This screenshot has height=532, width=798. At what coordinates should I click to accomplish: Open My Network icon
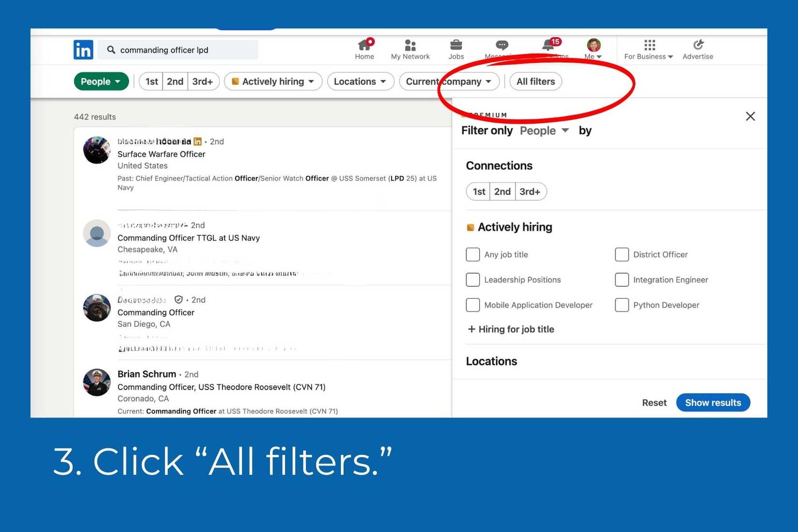(x=410, y=45)
